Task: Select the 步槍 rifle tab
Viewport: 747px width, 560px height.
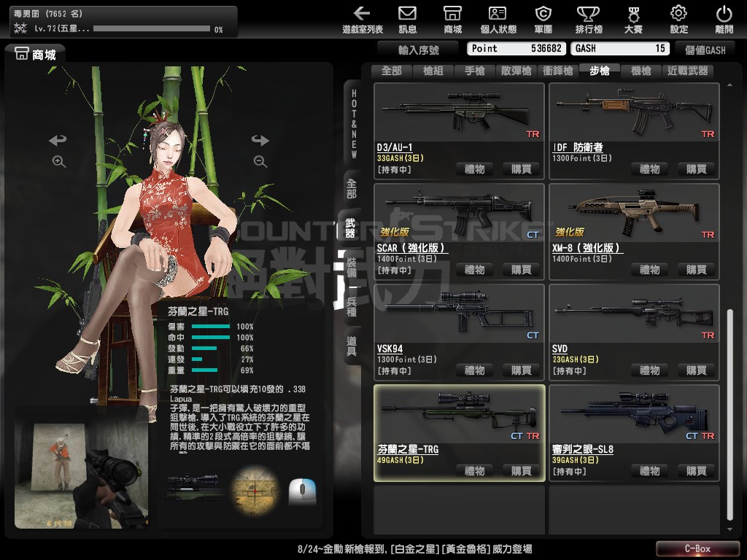Action: click(600, 71)
